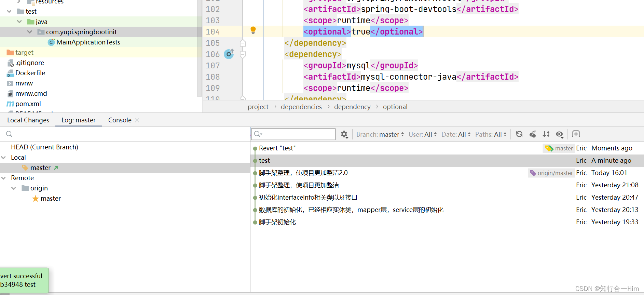The image size is (644, 295).
Task: Click the gutter bean icon on line 106
Action: [x=229, y=54]
